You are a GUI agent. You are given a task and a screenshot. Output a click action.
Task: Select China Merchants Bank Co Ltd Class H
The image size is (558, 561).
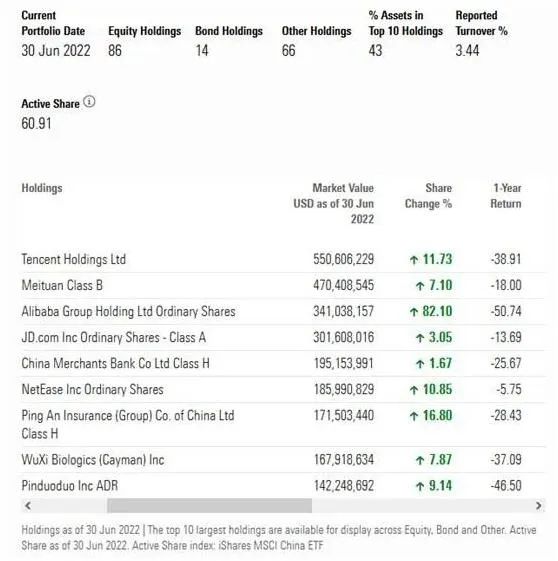pyautogui.click(x=116, y=364)
